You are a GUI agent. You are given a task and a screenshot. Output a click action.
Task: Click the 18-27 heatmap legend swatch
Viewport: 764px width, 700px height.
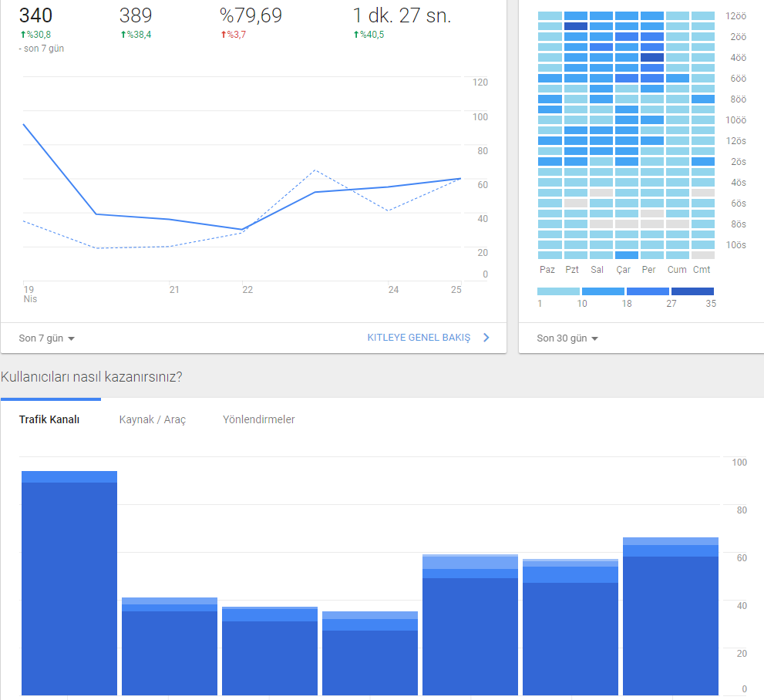point(648,291)
